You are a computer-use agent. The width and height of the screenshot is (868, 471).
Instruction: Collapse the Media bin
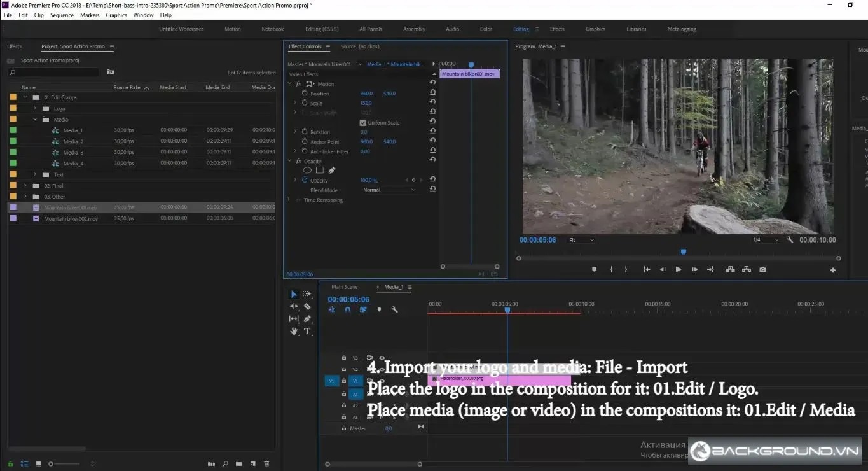pos(36,119)
